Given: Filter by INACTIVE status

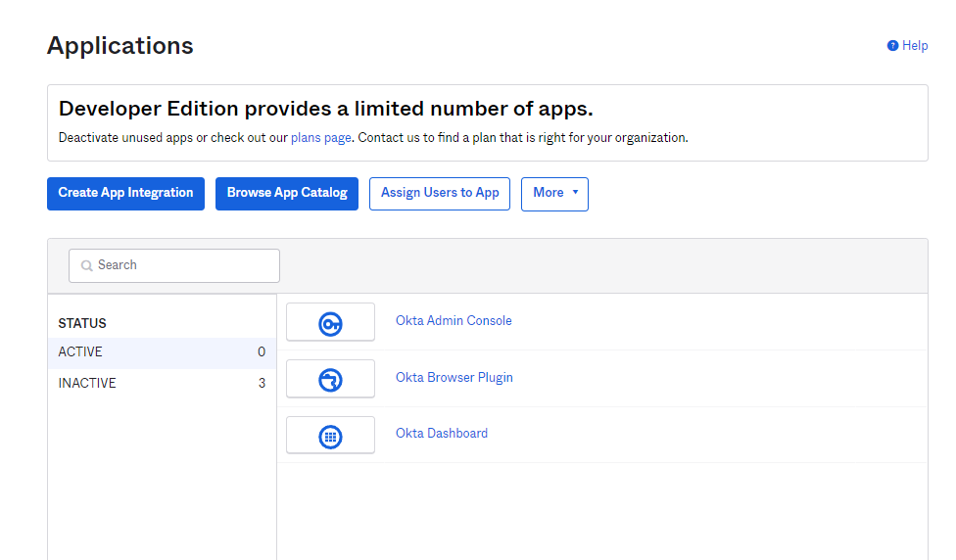Looking at the screenshot, I should (163, 383).
